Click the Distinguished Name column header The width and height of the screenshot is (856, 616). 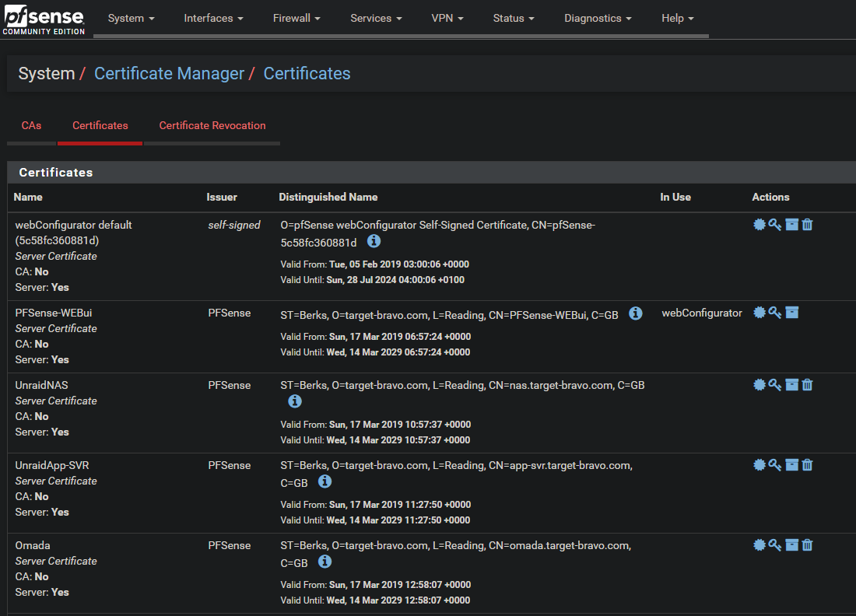click(x=328, y=197)
